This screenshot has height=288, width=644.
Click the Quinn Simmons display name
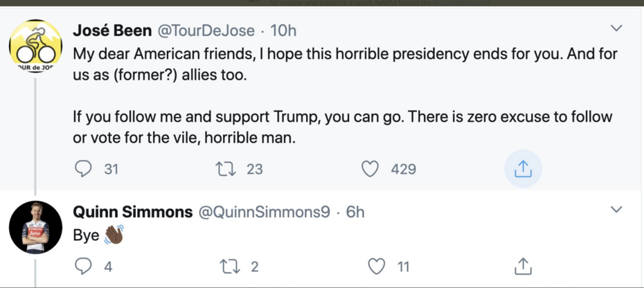click(x=132, y=212)
